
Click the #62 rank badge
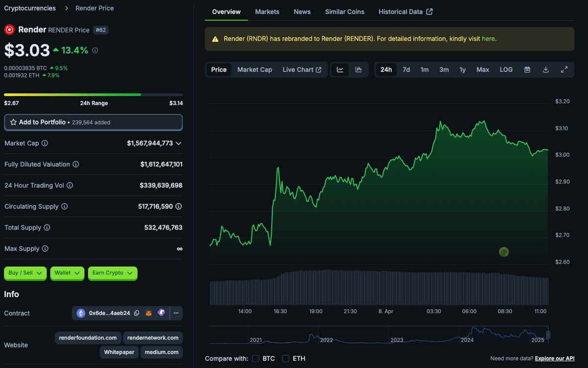point(100,30)
